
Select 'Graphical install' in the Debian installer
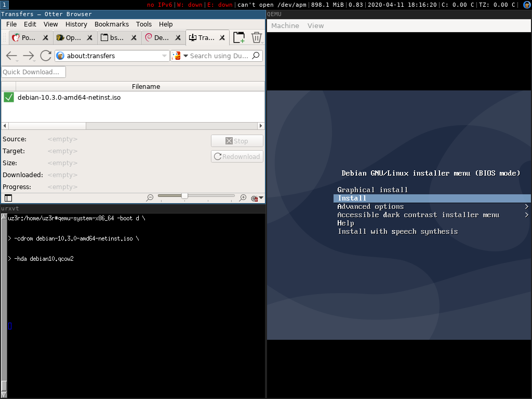pyautogui.click(x=372, y=190)
